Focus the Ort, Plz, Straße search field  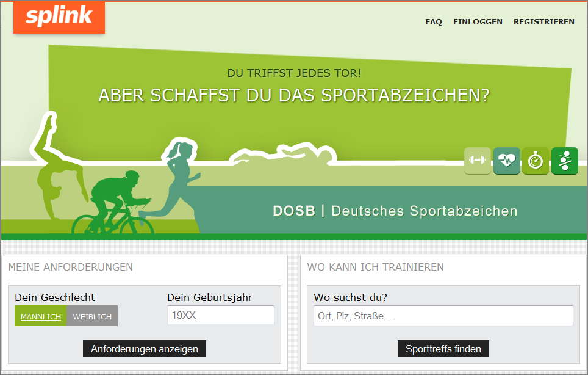[x=443, y=316]
